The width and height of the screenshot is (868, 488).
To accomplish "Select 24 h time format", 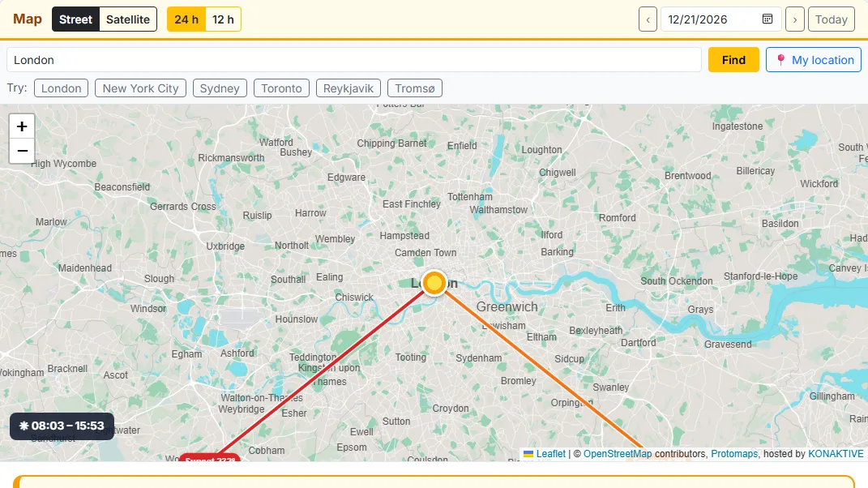I will point(186,19).
